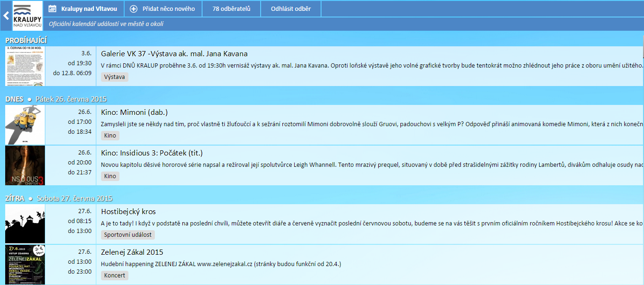Open event Kino: Insidious 3: Počátek (tit.)
Screen dimensions: 644x285
[x=152, y=153]
